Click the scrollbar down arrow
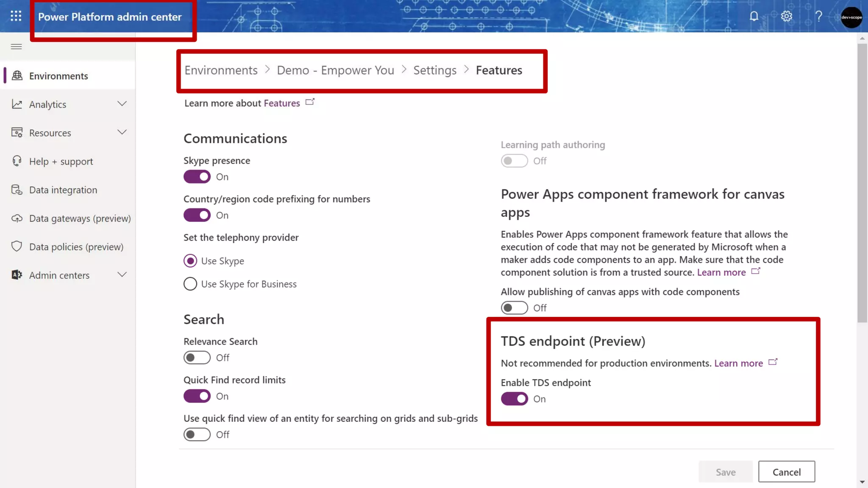Image resolution: width=868 pixels, height=488 pixels. [862, 482]
